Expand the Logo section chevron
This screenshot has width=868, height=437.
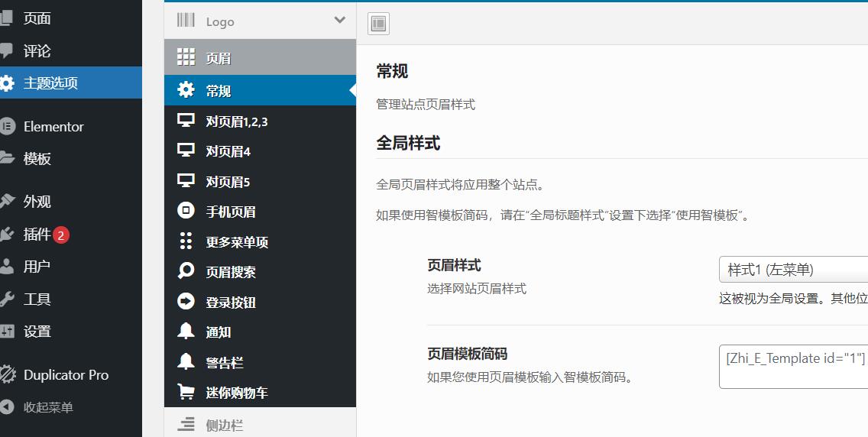click(340, 21)
